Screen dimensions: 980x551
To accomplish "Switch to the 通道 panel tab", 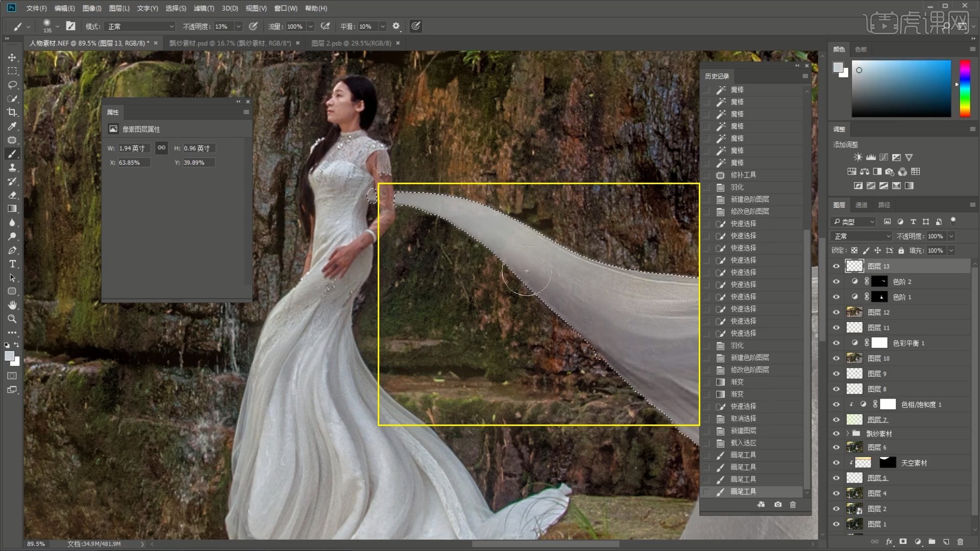I will point(862,205).
